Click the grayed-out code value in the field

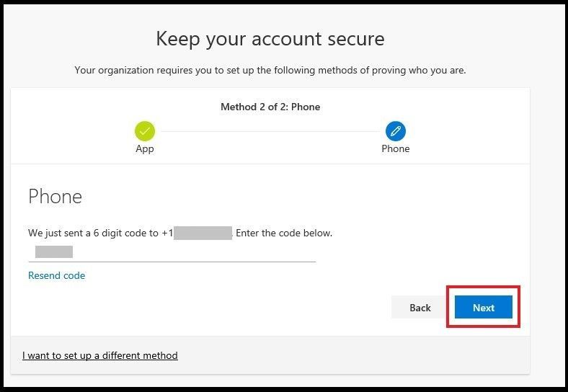54,251
